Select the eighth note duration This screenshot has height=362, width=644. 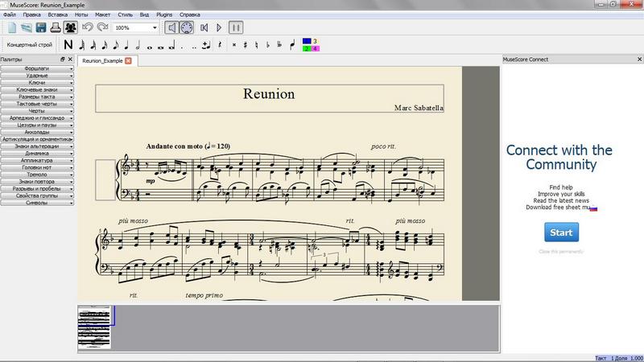click(x=115, y=45)
